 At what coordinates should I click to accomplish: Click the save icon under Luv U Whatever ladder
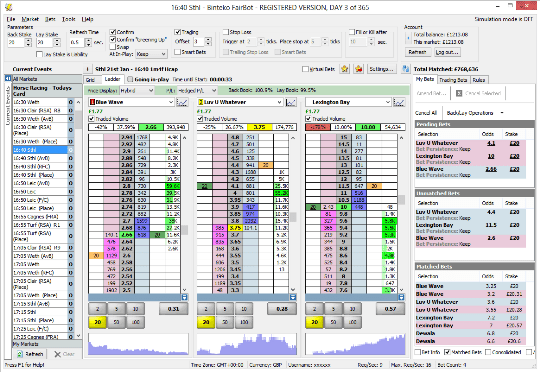click(x=293, y=297)
